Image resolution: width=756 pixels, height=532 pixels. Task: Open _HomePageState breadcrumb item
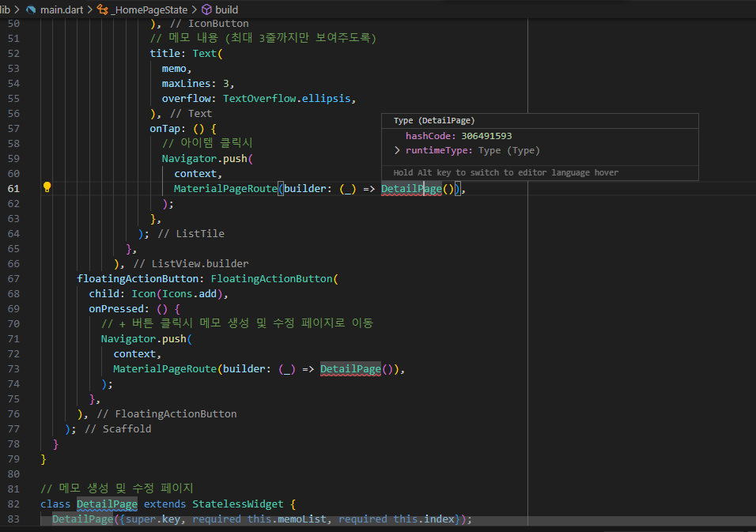pyautogui.click(x=149, y=9)
